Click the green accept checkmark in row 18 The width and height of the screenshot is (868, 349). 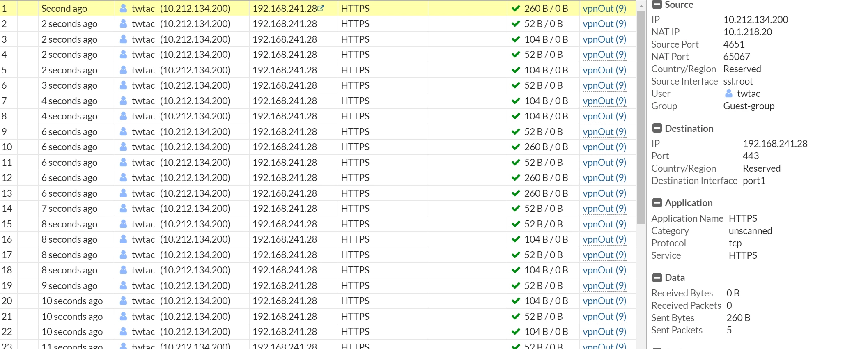516,270
